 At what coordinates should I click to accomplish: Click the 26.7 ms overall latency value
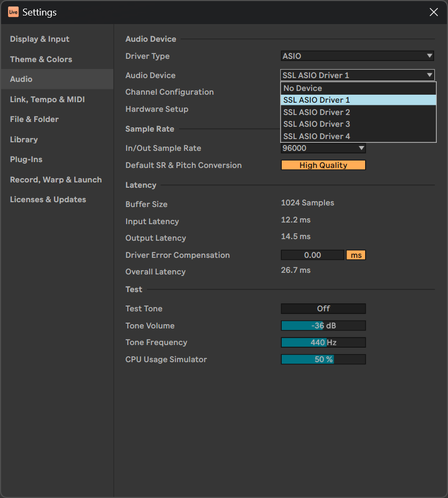click(296, 270)
